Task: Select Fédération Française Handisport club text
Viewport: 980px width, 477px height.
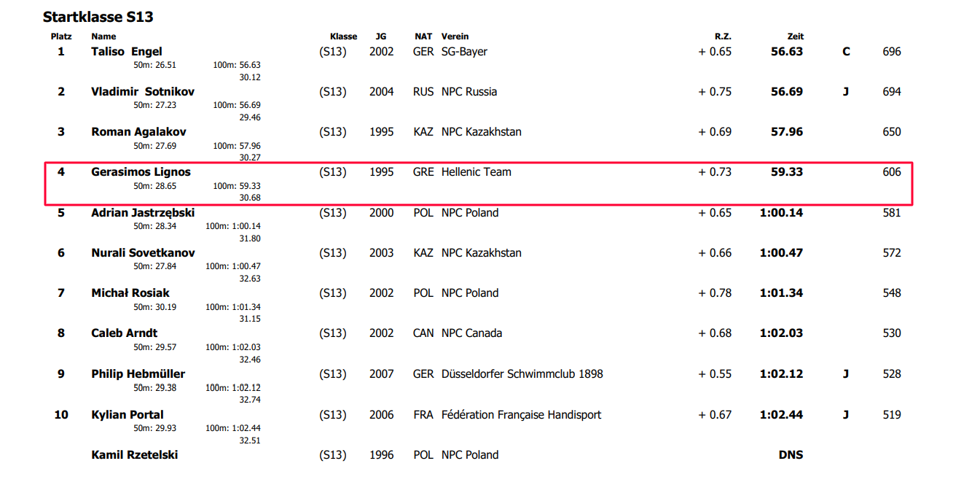Action: (x=522, y=415)
